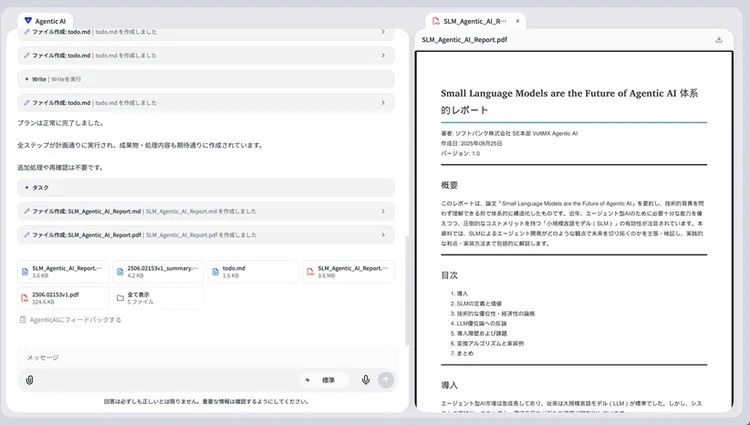Open the 2506.02153v1.pdf file card

pos(63,298)
